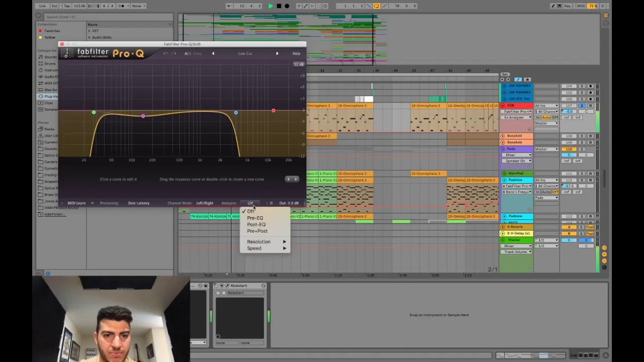Viewport: 644px width, 362px height.
Task: Toggle the MIDI map mode button
Action: (581, 6)
